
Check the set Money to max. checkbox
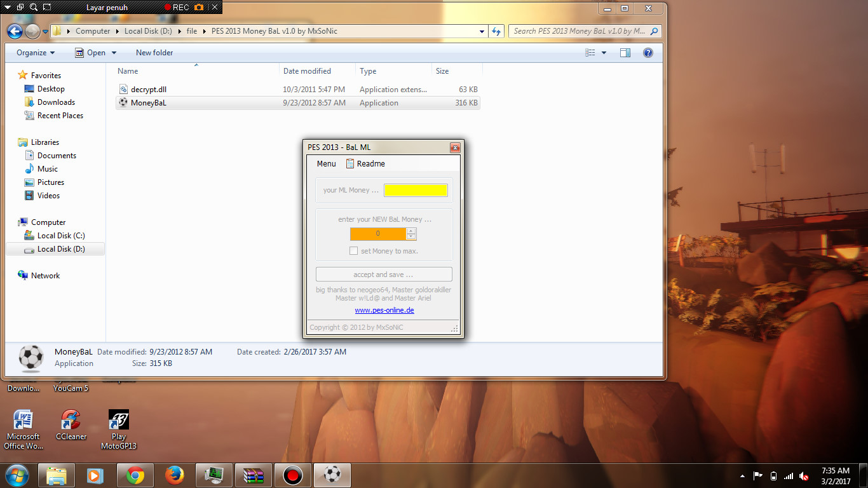point(354,251)
